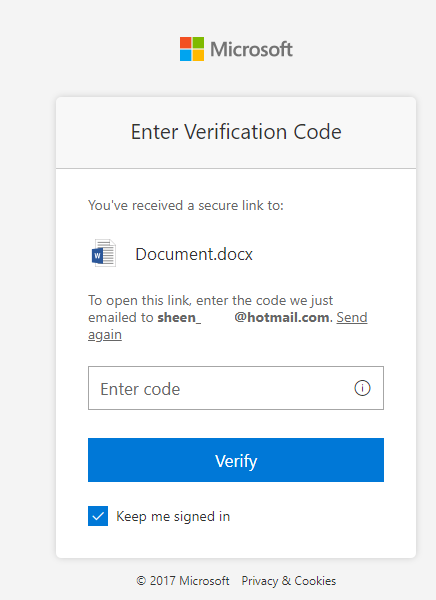Image resolution: width=436 pixels, height=600 pixels.
Task: Open the info icon inside code field
Action: click(x=362, y=388)
